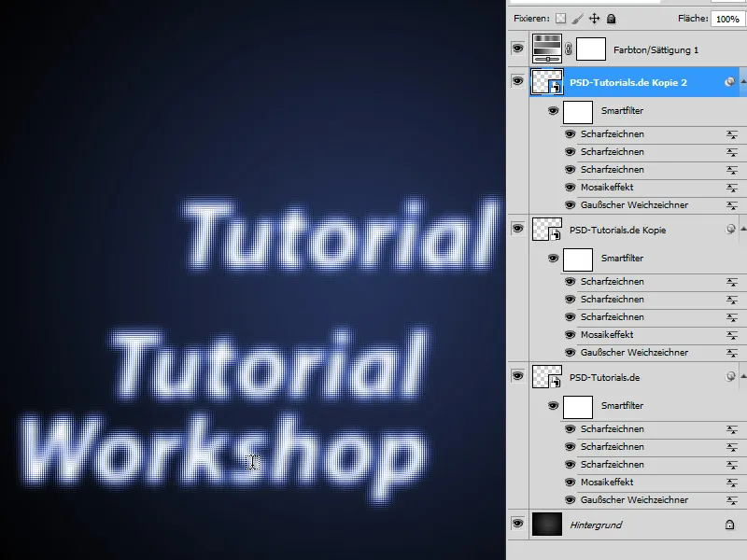747x560 pixels.
Task: Hide the Hintergrund layer
Action: (x=518, y=524)
